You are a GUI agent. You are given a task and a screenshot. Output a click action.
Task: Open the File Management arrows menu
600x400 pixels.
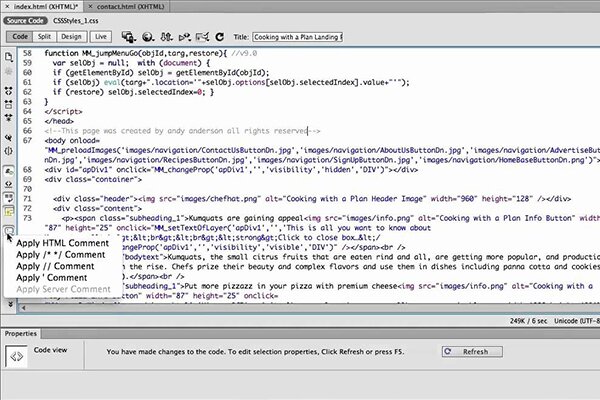tap(166, 37)
